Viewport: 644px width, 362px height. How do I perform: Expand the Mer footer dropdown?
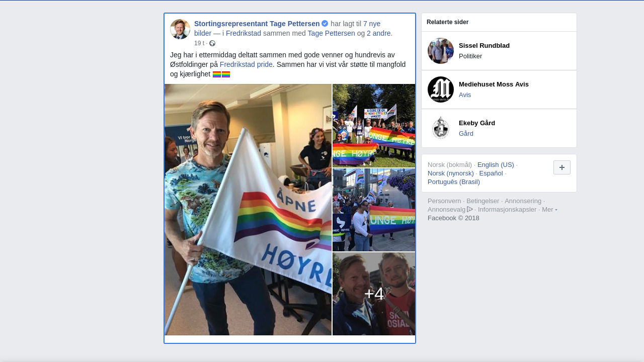point(549,209)
